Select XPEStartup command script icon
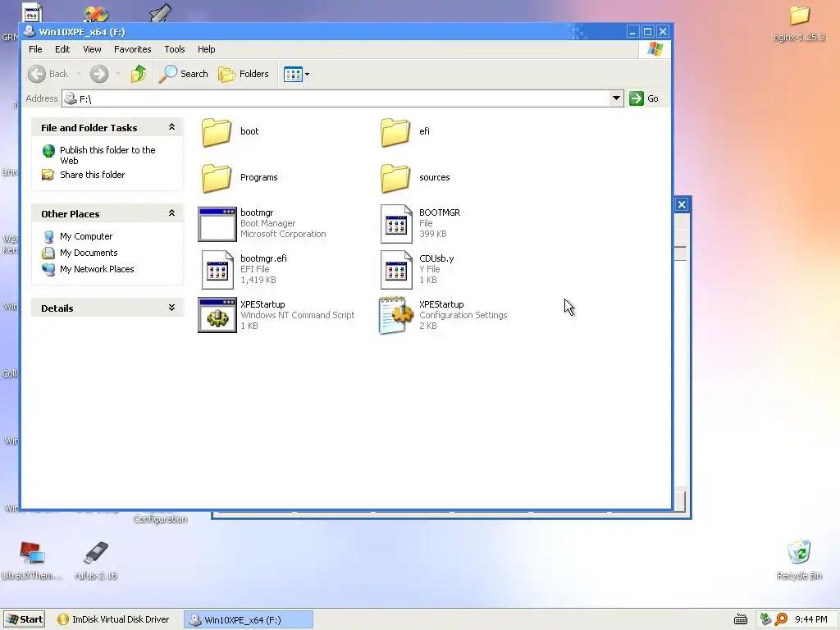The width and height of the screenshot is (840, 630). pos(217,316)
